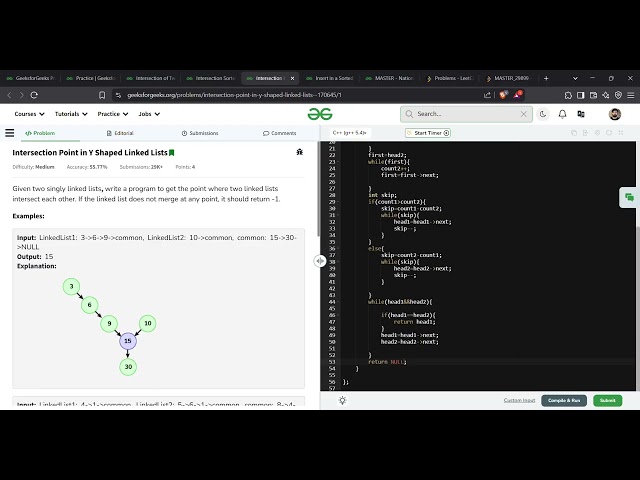Open the VPN shield icon

coord(618,95)
